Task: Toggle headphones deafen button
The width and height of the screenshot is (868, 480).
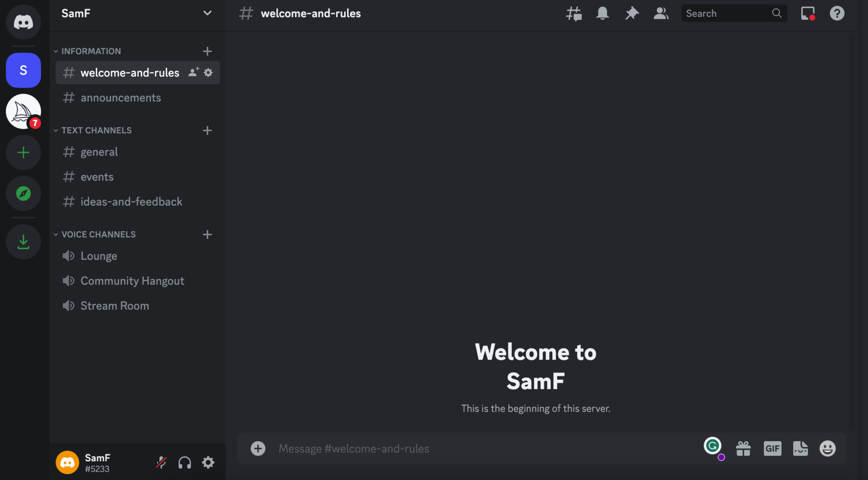Action: pos(184,462)
